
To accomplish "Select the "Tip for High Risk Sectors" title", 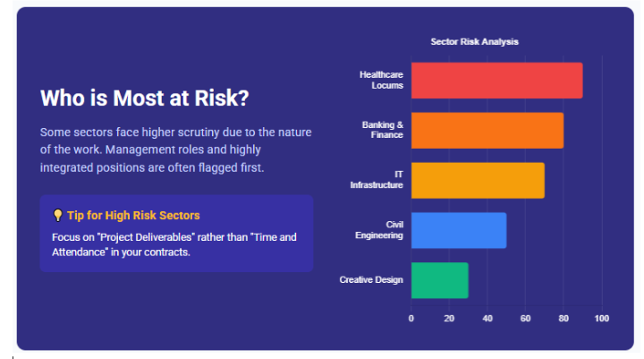I will 133,216.
